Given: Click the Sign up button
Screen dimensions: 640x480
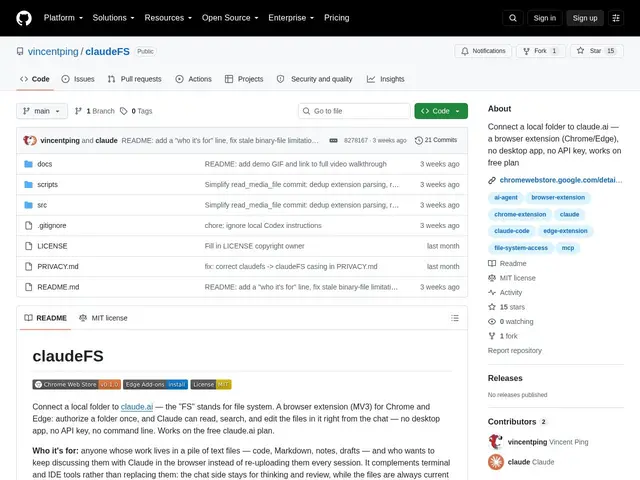Looking at the screenshot, I should (585, 18).
